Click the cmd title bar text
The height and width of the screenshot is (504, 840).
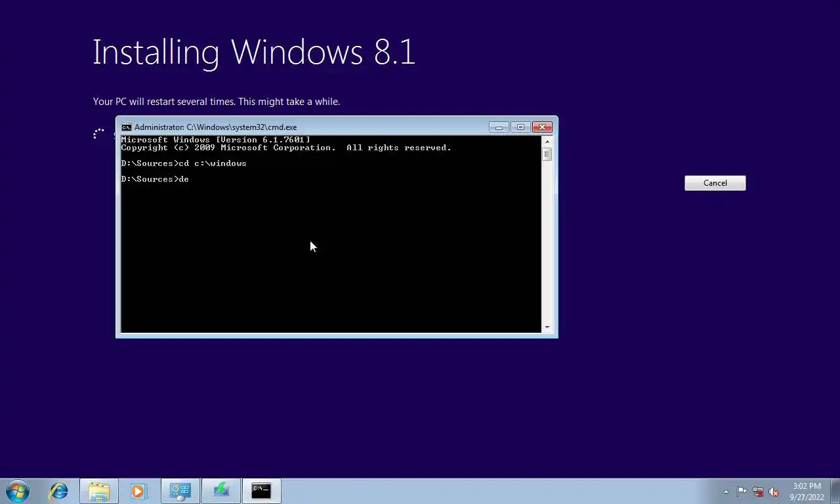[215, 127]
